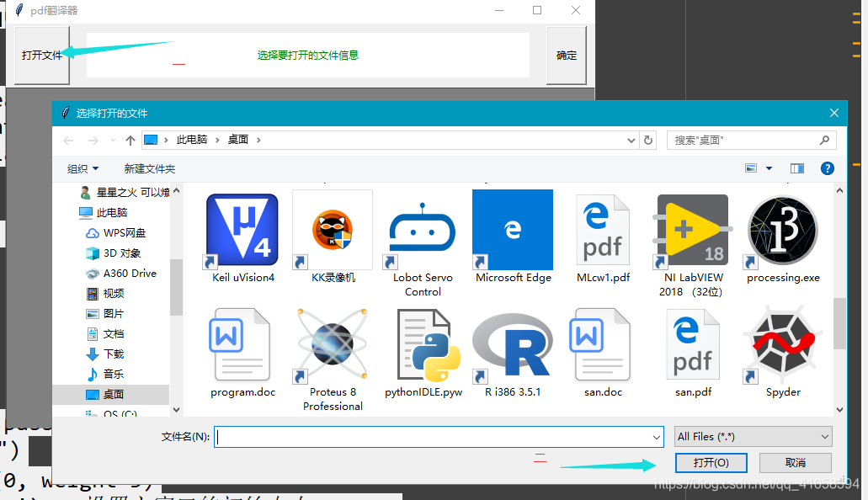
Task: Click the 新建文件夹 button
Action: point(150,169)
